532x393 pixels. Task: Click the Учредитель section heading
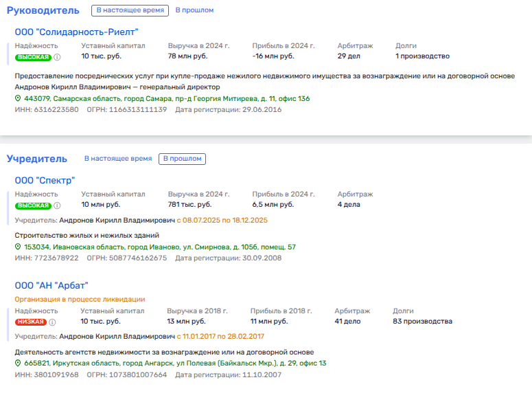(37, 159)
